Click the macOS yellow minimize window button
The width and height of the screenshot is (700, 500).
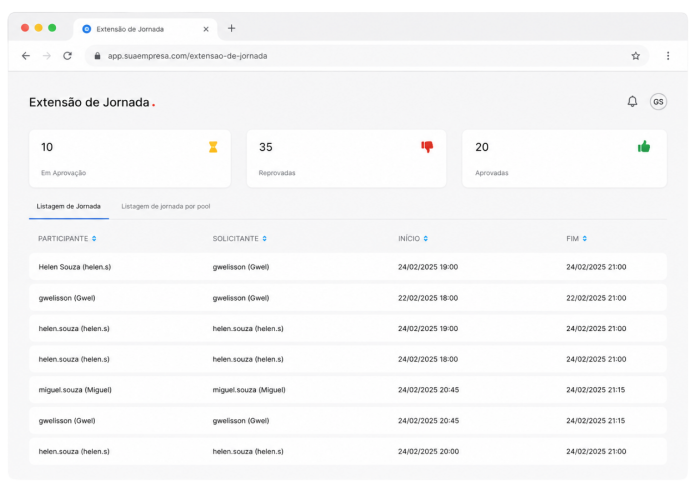pos(38,28)
